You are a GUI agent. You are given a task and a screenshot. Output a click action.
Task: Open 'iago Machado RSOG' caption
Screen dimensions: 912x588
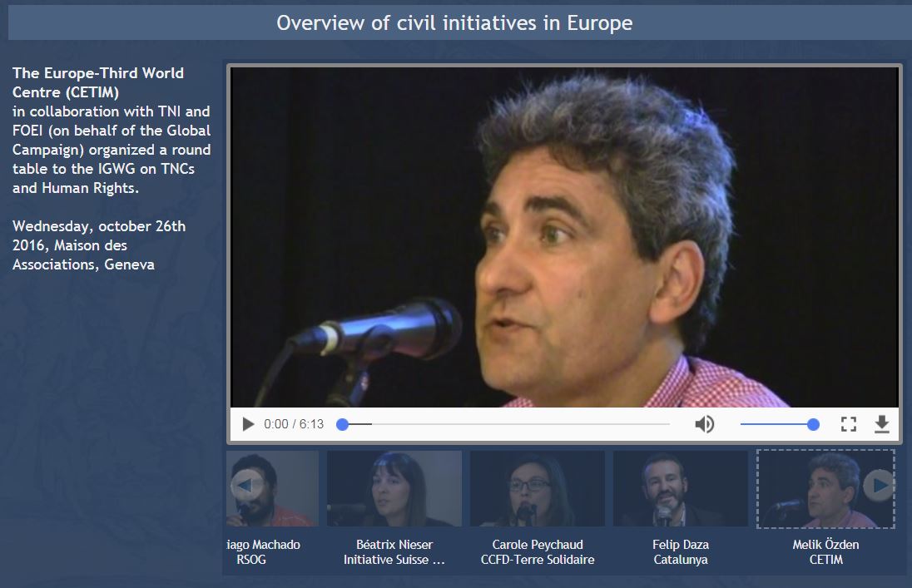[x=263, y=552]
